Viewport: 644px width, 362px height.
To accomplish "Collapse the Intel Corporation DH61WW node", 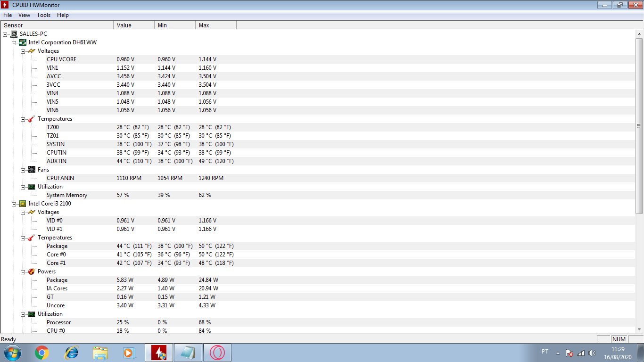I will [x=14, y=42].
